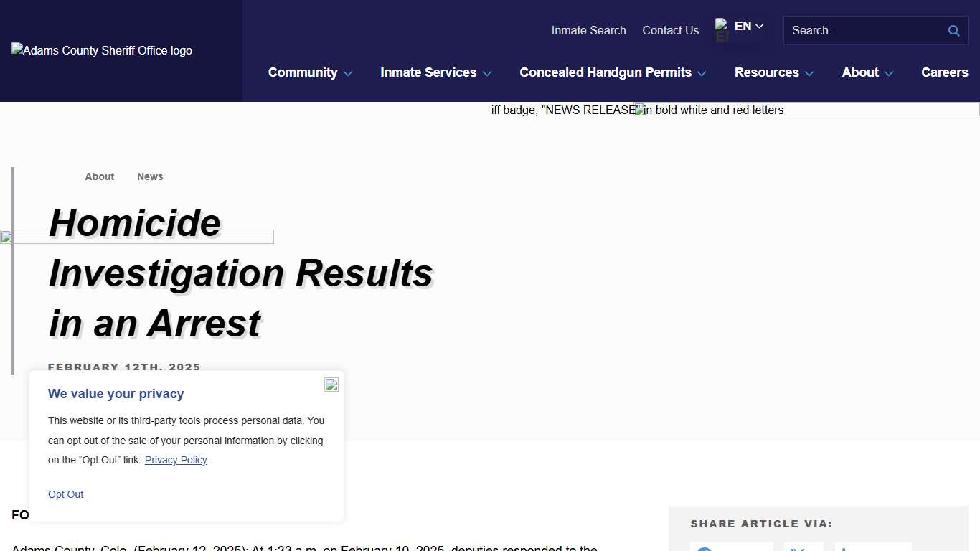Click the language flag icon beside EN
980x551 pixels.
tap(722, 30)
